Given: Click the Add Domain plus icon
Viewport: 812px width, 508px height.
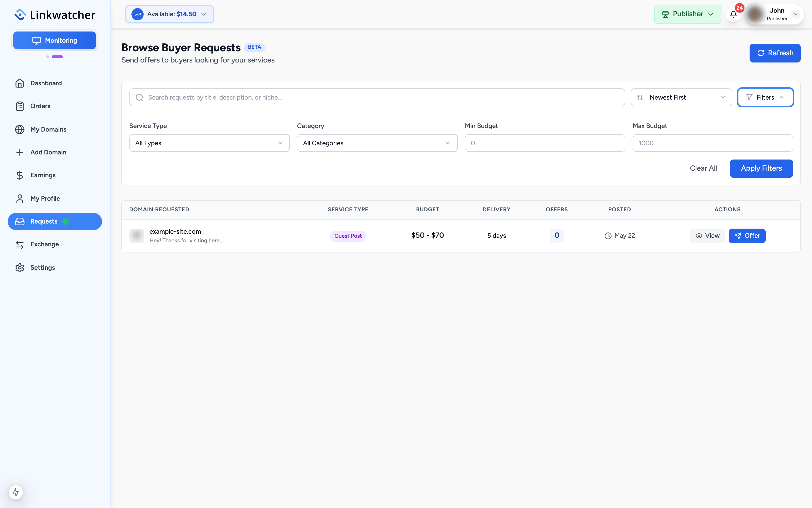Looking at the screenshot, I should 20,152.
